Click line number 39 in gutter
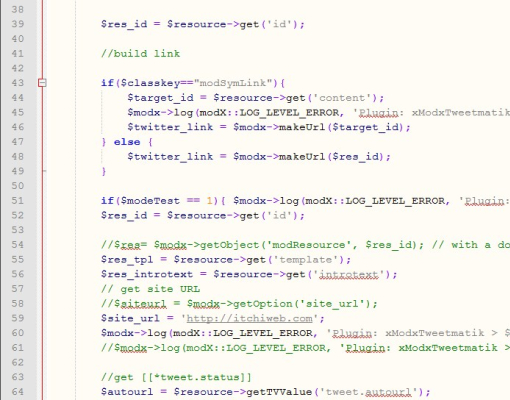This screenshot has width=510, height=400. pyautogui.click(x=18, y=24)
